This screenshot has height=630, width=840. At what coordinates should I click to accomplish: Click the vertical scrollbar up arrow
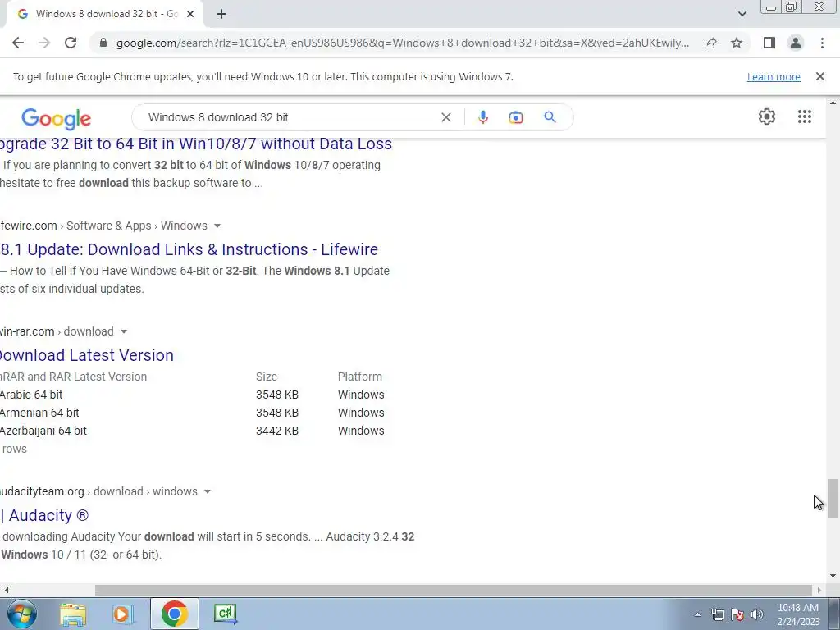click(833, 103)
